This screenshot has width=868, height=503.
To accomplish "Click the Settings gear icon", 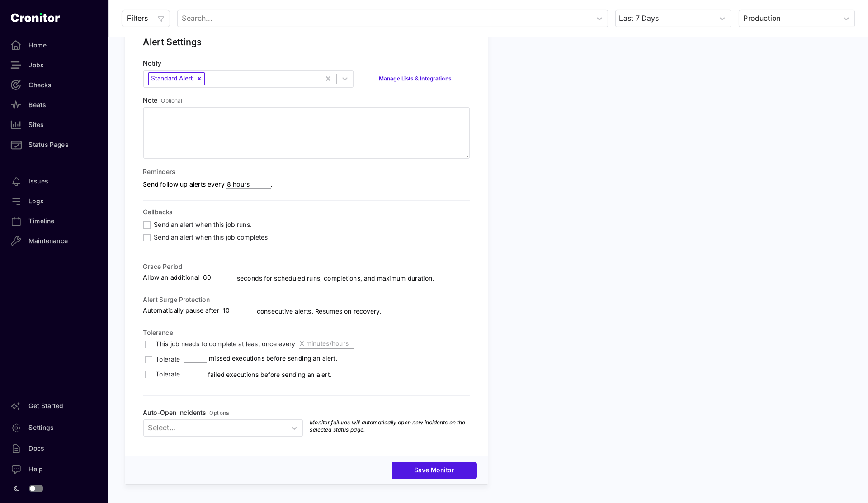I will [x=16, y=428].
